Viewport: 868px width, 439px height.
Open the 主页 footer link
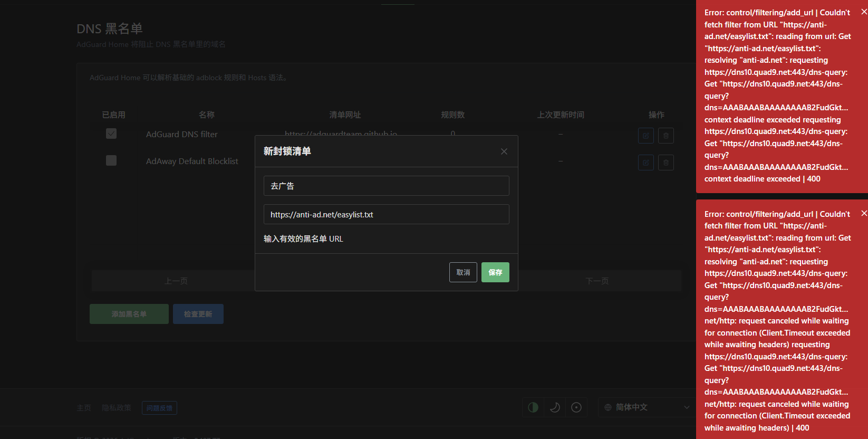coord(84,408)
